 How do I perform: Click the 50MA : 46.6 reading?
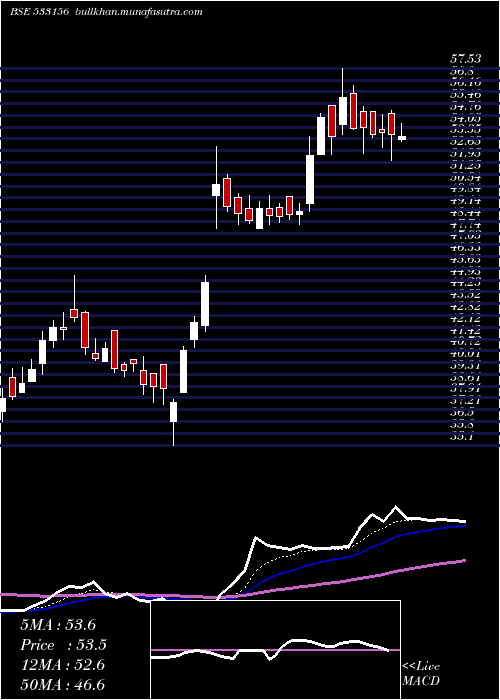point(62,685)
